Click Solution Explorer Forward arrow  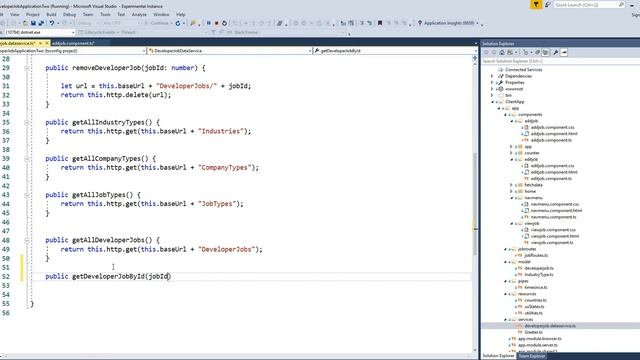pos(494,52)
